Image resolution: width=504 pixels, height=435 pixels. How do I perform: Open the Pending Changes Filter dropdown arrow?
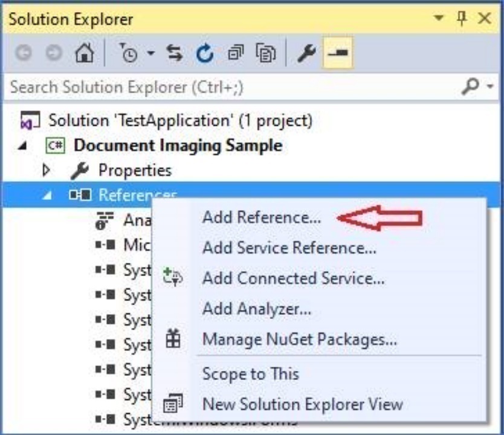[150, 54]
